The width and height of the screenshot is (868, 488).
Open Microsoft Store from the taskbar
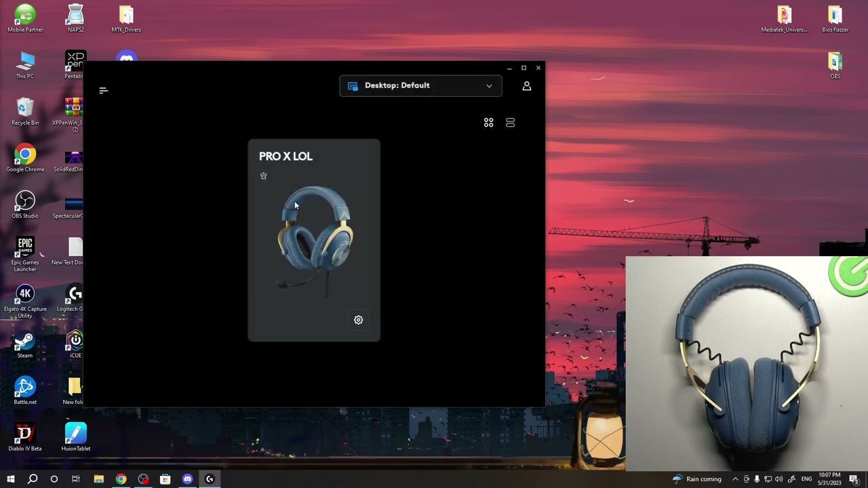[x=165, y=479]
